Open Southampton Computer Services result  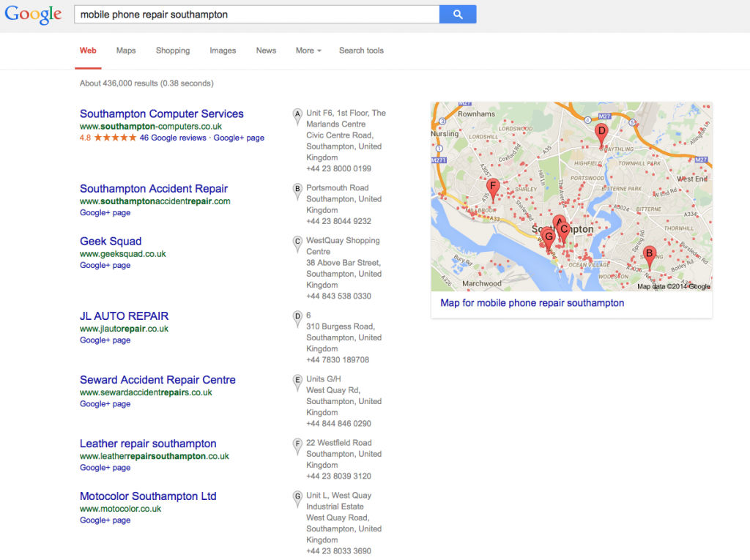pos(162,113)
